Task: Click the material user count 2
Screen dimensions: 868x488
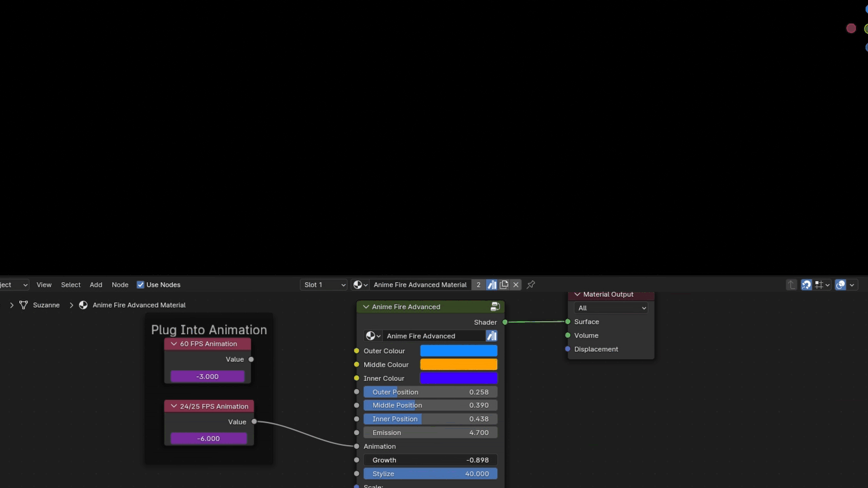Action: pos(478,285)
